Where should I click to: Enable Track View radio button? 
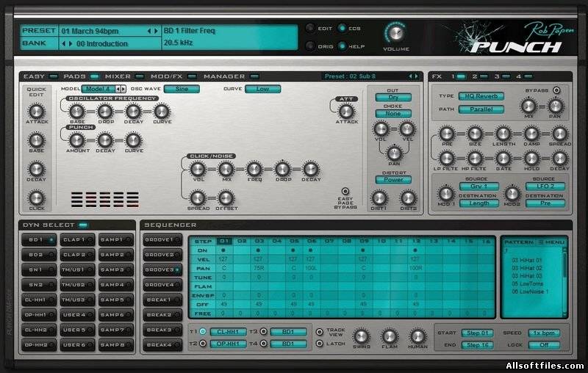point(320,332)
